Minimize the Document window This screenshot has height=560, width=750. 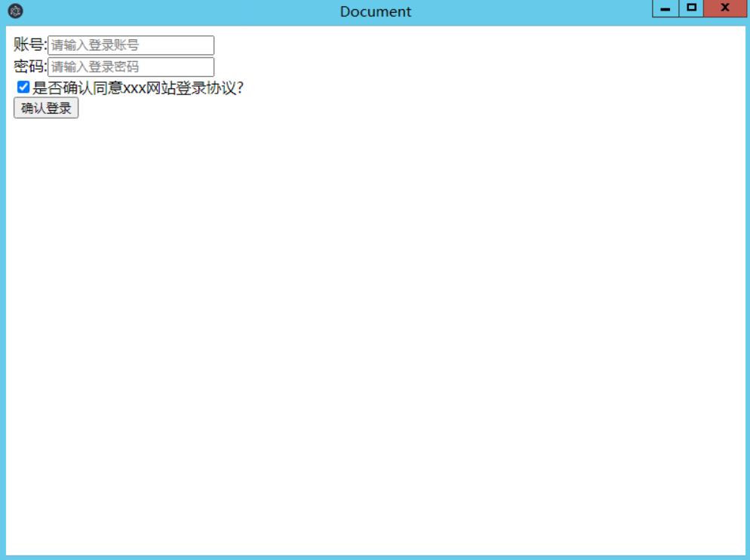(x=665, y=8)
